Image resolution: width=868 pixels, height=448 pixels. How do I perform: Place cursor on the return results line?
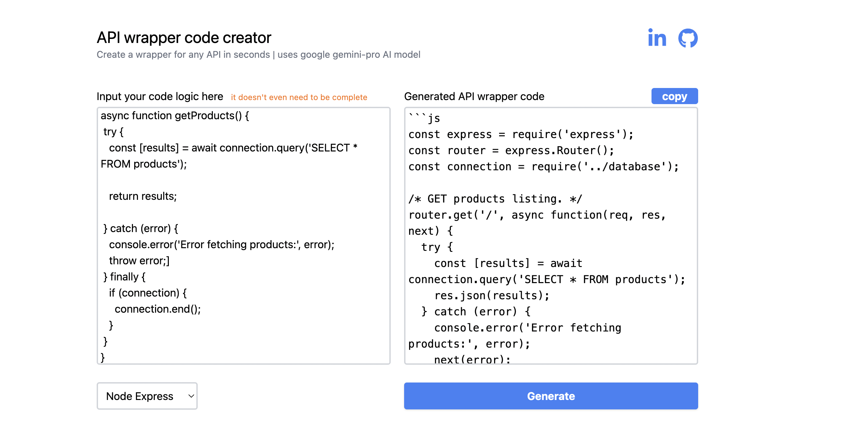point(143,196)
